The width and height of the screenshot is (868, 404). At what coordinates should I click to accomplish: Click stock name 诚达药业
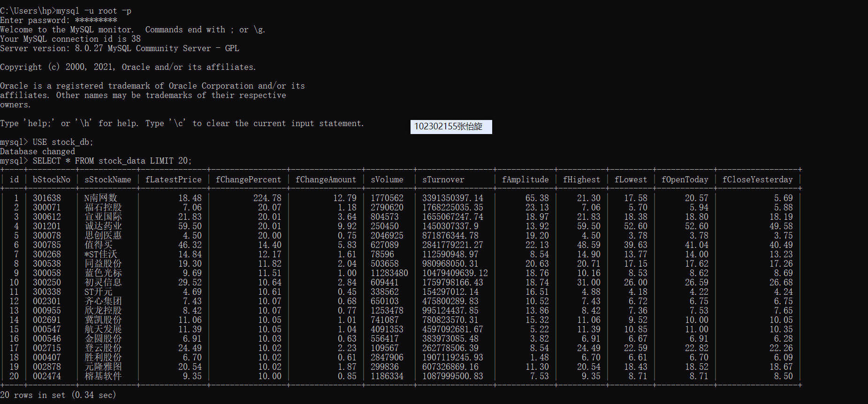point(103,226)
